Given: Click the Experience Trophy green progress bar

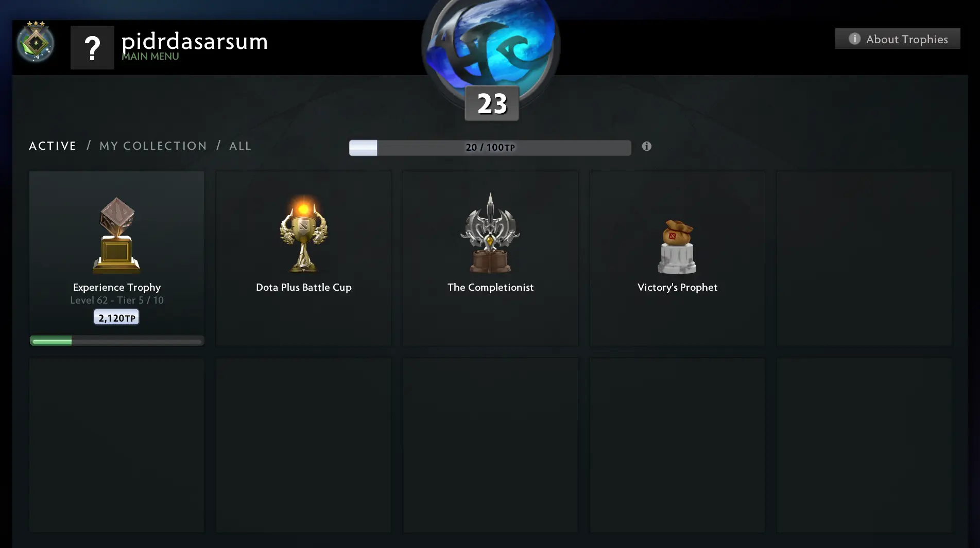Looking at the screenshot, I should tap(117, 341).
